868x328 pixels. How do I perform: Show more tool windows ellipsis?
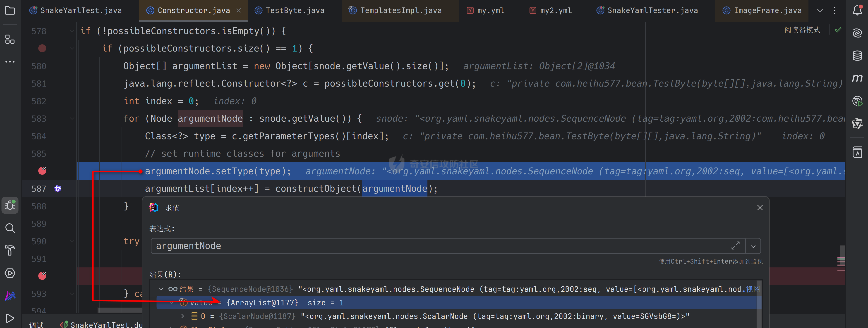(10, 61)
